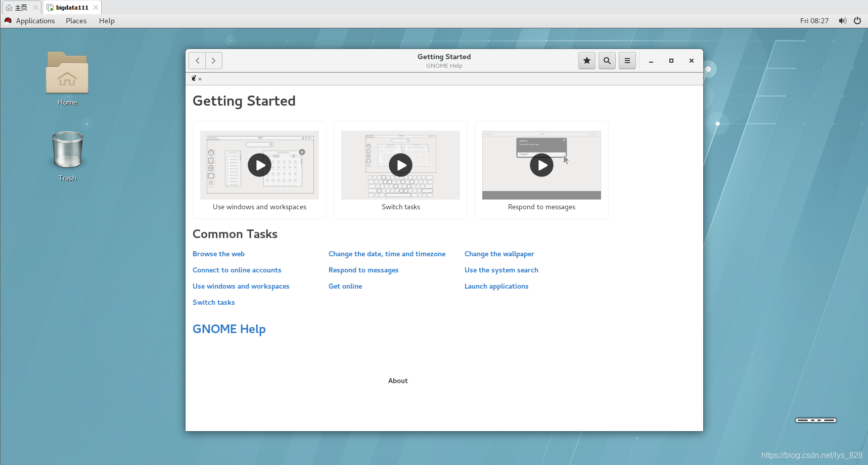Open Get online link

coord(345,286)
